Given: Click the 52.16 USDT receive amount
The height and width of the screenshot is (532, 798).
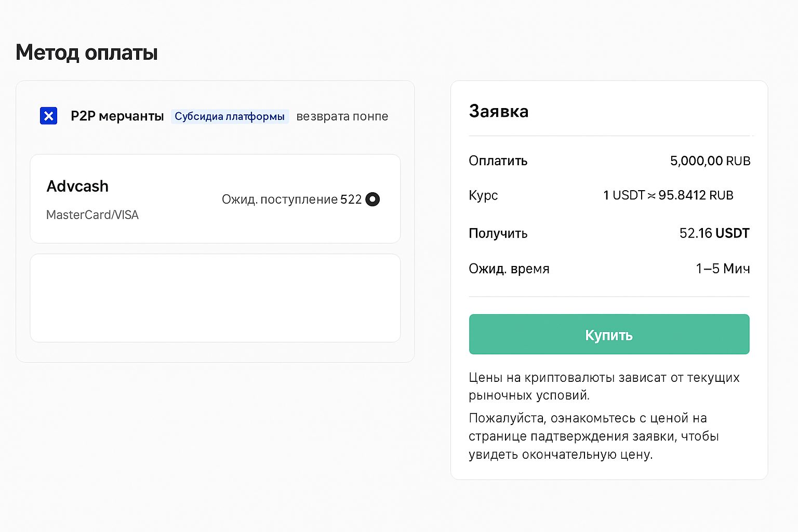Looking at the screenshot, I should tap(714, 233).
